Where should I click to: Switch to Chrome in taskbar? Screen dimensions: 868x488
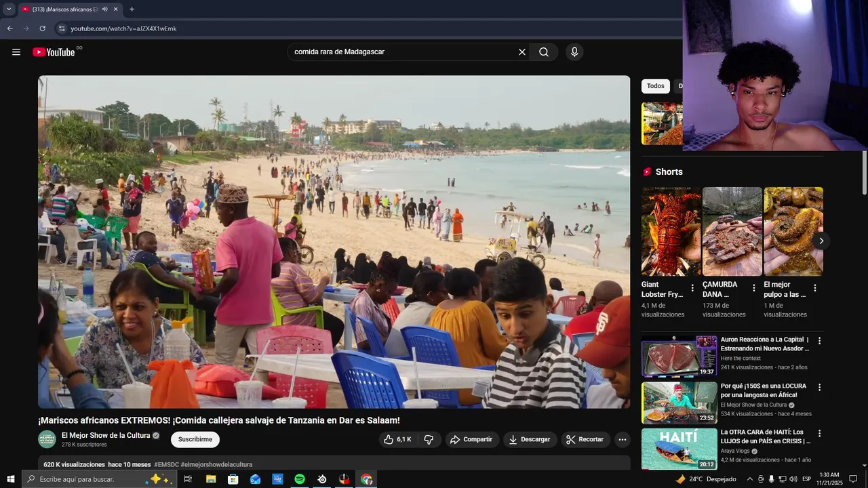pos(366,479)
